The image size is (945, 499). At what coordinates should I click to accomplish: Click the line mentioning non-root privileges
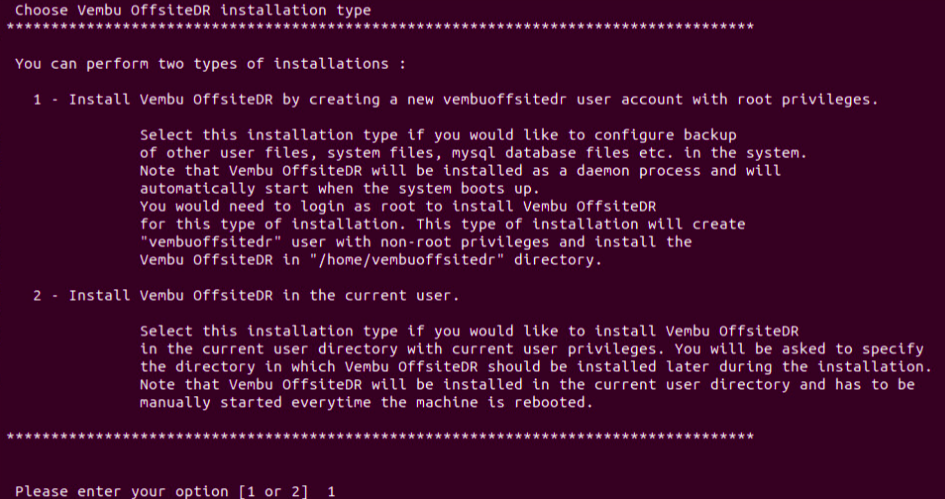click(416, 242)
